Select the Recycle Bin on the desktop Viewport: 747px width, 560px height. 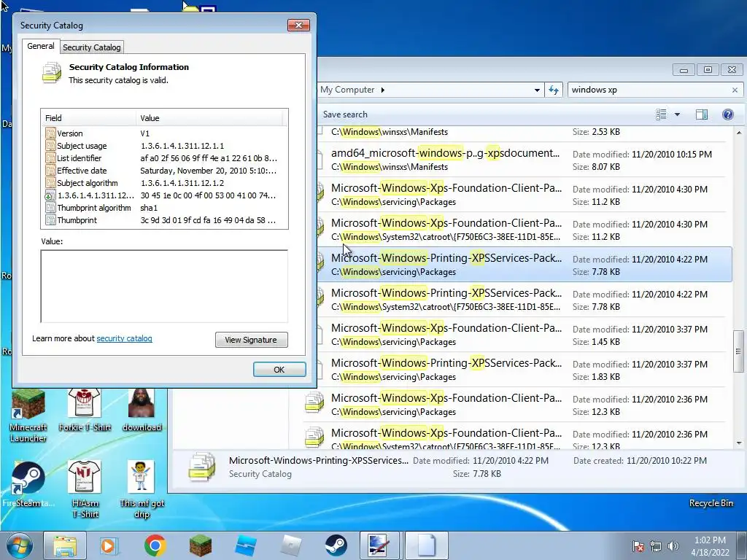(x=711, y=503)
